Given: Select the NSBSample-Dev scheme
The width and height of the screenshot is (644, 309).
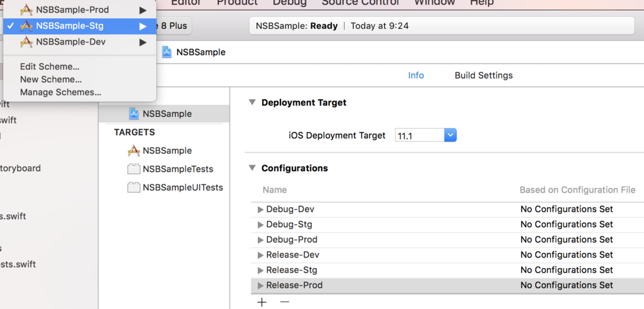Looking at the screenshot, I should [80, 42].
